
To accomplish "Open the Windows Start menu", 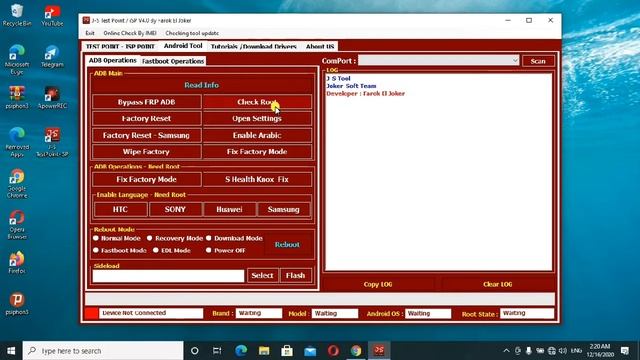I will pos(11,351).
